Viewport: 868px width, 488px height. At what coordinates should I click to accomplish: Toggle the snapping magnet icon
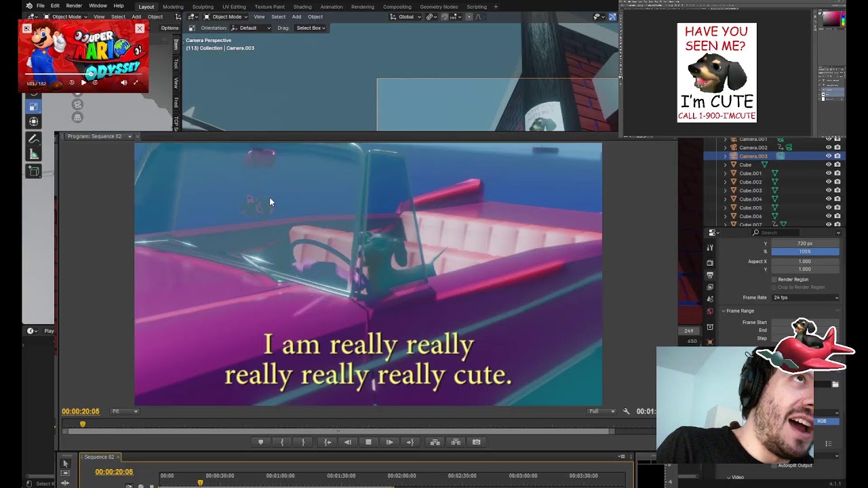tap(445, 17)
